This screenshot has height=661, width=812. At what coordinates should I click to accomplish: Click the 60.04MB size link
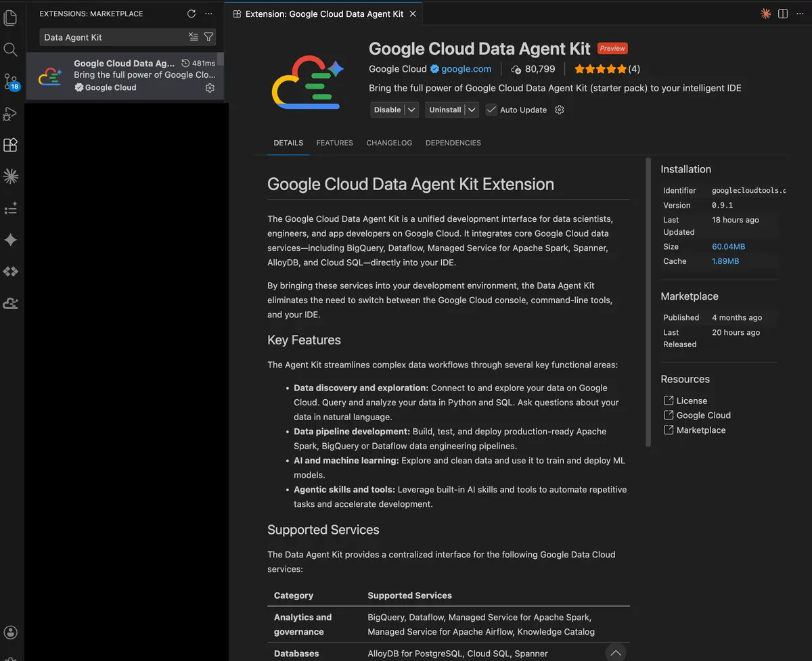tap(728, 247)
